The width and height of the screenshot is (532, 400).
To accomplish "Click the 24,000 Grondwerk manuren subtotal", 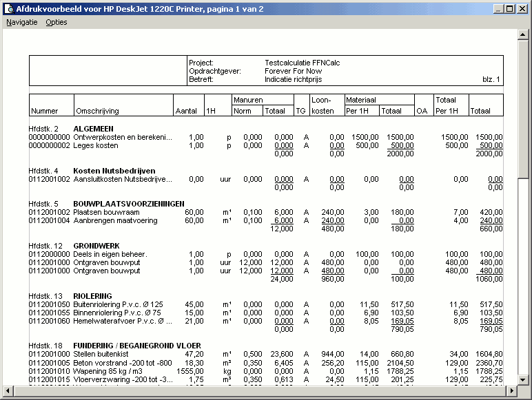I will tap(282, 279).
